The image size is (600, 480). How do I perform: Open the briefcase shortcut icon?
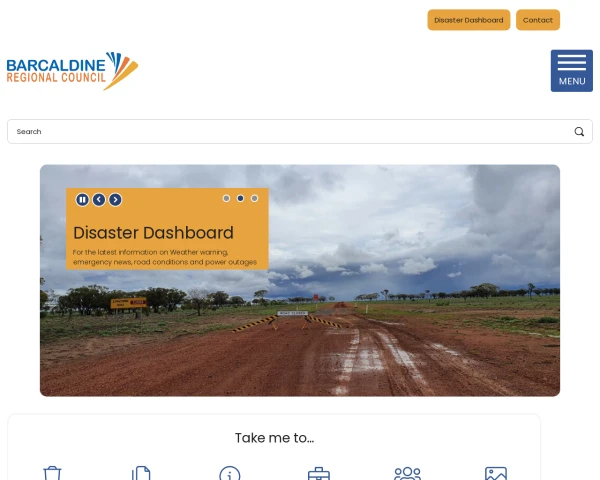pos(319,473)
